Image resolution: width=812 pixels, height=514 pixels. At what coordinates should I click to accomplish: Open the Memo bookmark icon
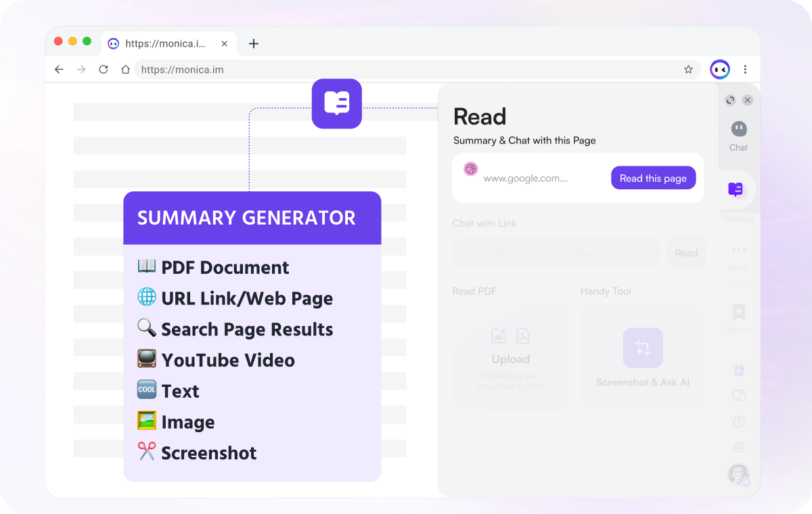click(738, 312)
